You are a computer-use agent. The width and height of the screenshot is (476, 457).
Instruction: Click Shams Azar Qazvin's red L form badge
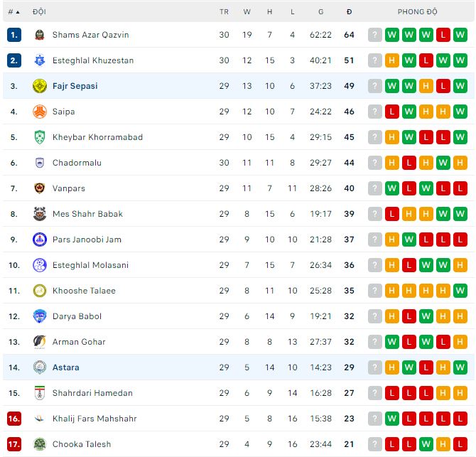coord(443,35)
